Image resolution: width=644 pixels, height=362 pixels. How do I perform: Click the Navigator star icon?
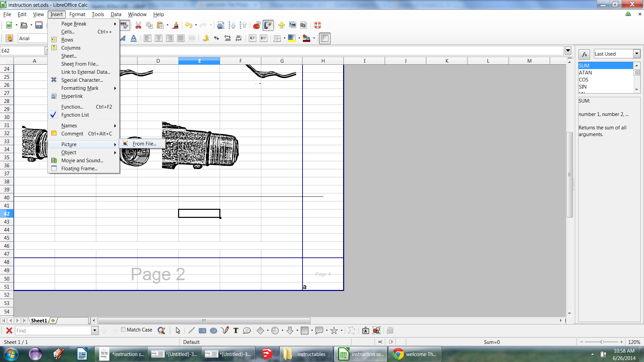(x=281, y=25)
